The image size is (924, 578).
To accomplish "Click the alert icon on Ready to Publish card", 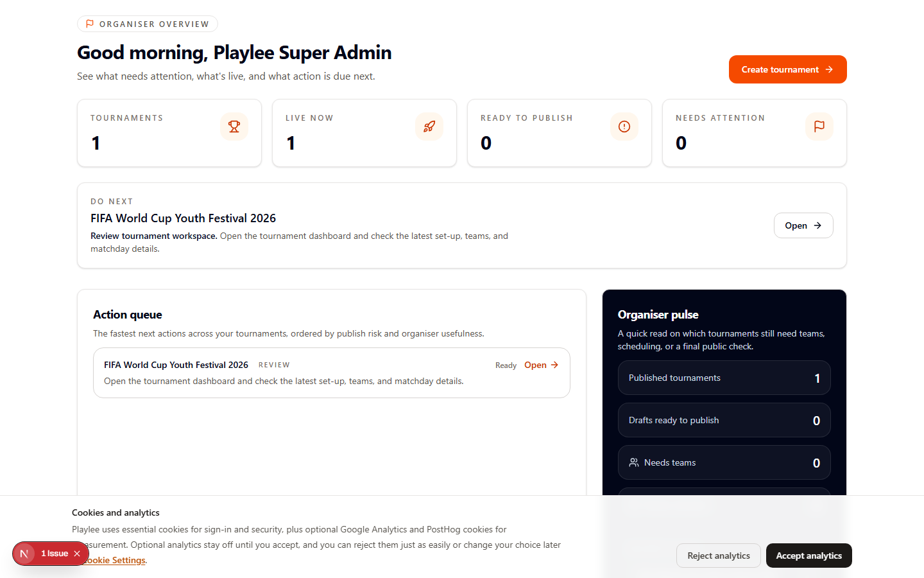I will [x=624, y=127].
